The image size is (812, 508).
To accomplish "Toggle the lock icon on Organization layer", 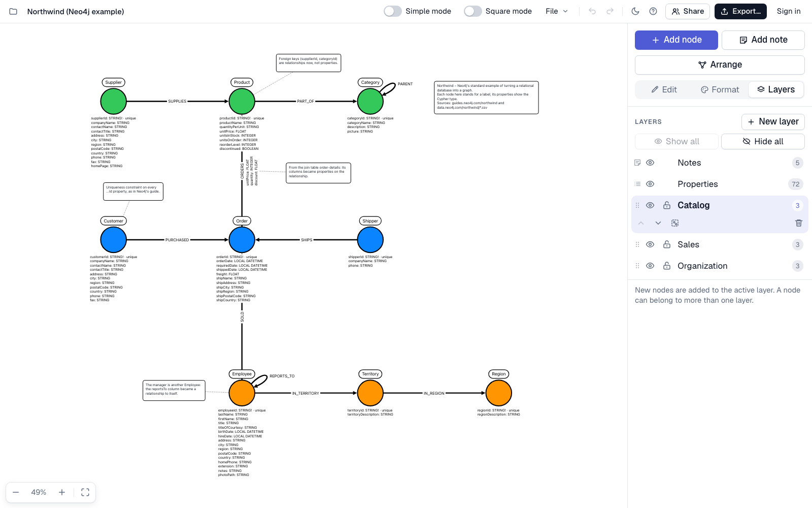I will [x=667, y=266].
